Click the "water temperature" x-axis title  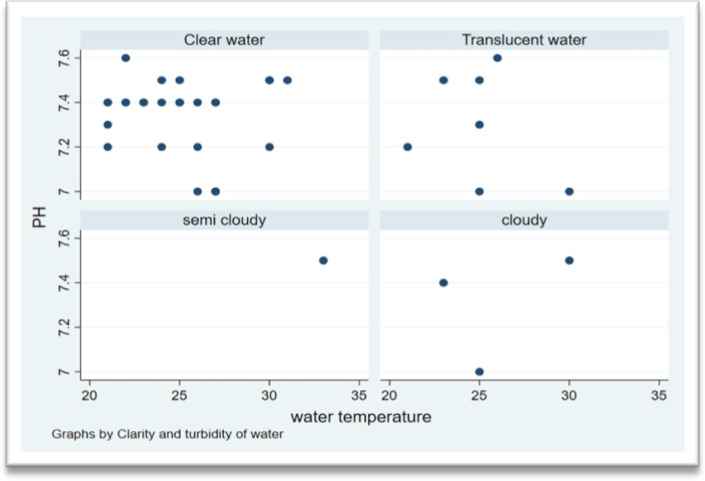tap(361, 416)
